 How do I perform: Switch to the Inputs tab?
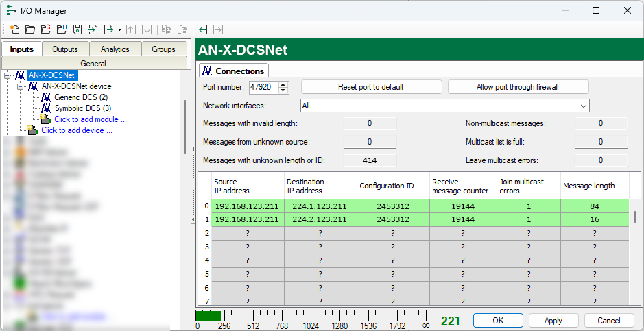coord(22,49)
